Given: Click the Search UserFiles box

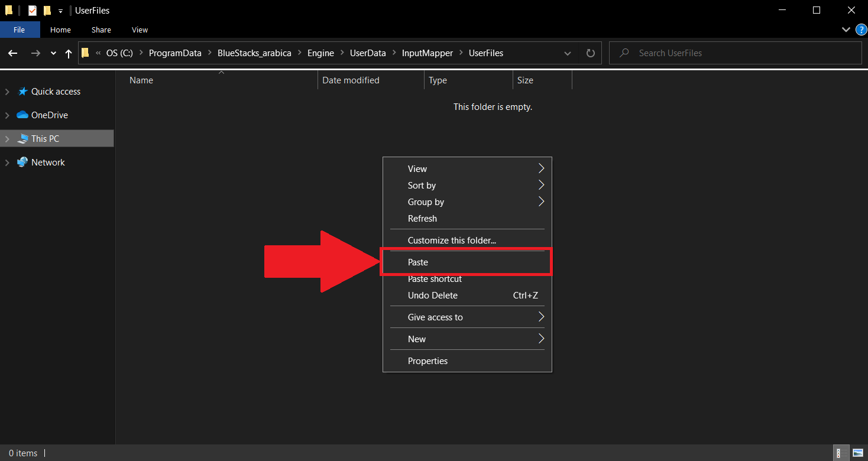Looking at the screenshot, I should tap(735, 53).
